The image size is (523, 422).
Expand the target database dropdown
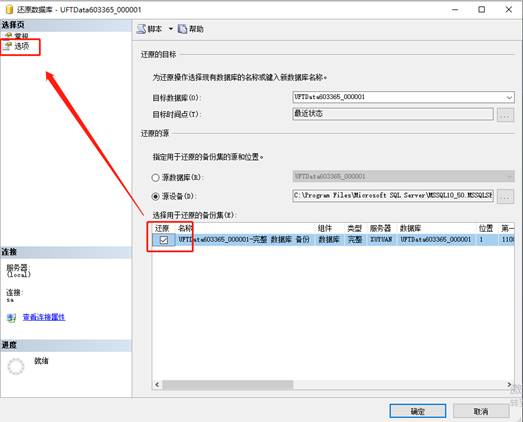tap(509, 97)
